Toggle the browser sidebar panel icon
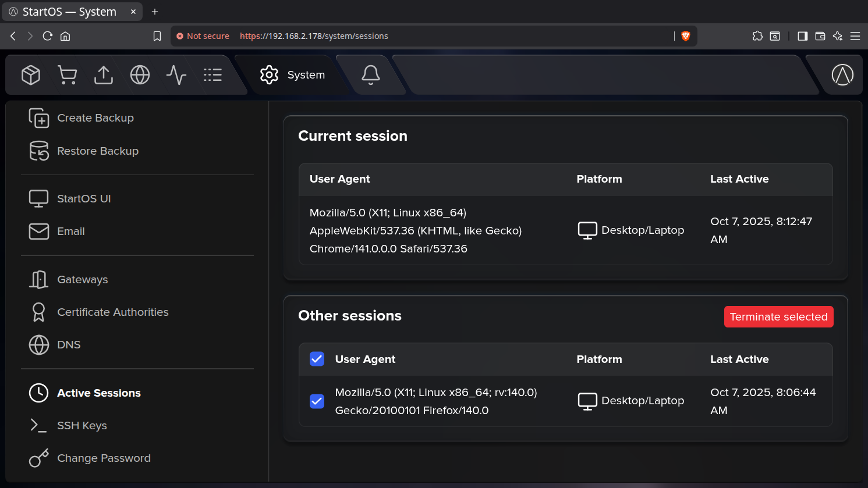The height and width of the screenshot is (488, 868). pos(802,36)
